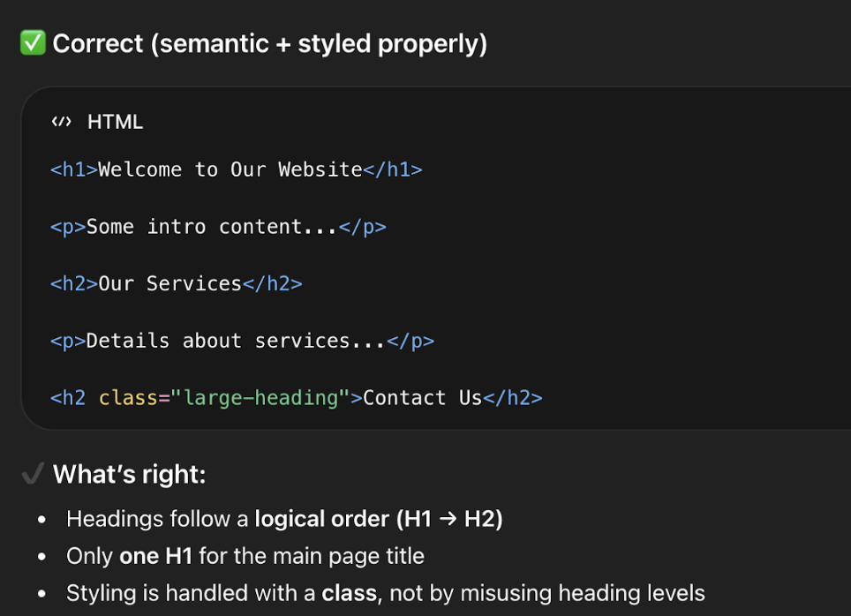Click the heading 'Correct (semantic + styled properly)'
The height and width of the screenshot is (616, 851).
click(x=270, y=43)
